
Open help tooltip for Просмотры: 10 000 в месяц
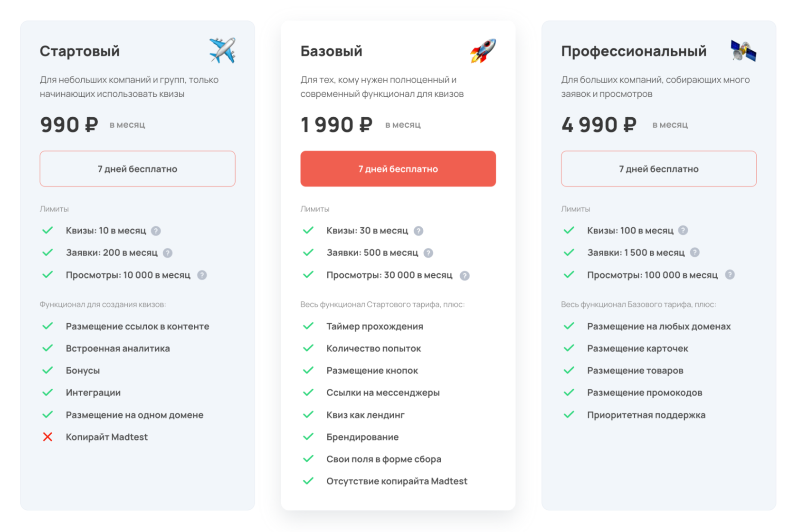pyautogui.click(x=201, y=275)
